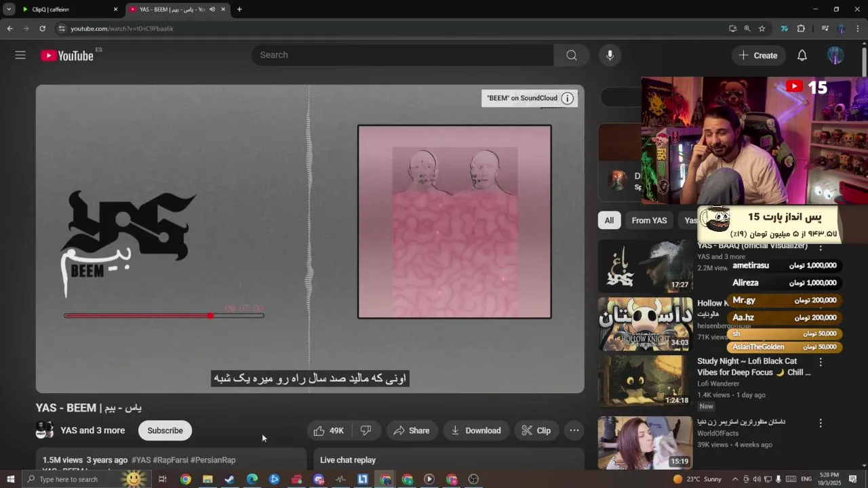Close the ClipQ | caffeinn tab
This screenshot has height=488, width=868.
pos(115,9)
